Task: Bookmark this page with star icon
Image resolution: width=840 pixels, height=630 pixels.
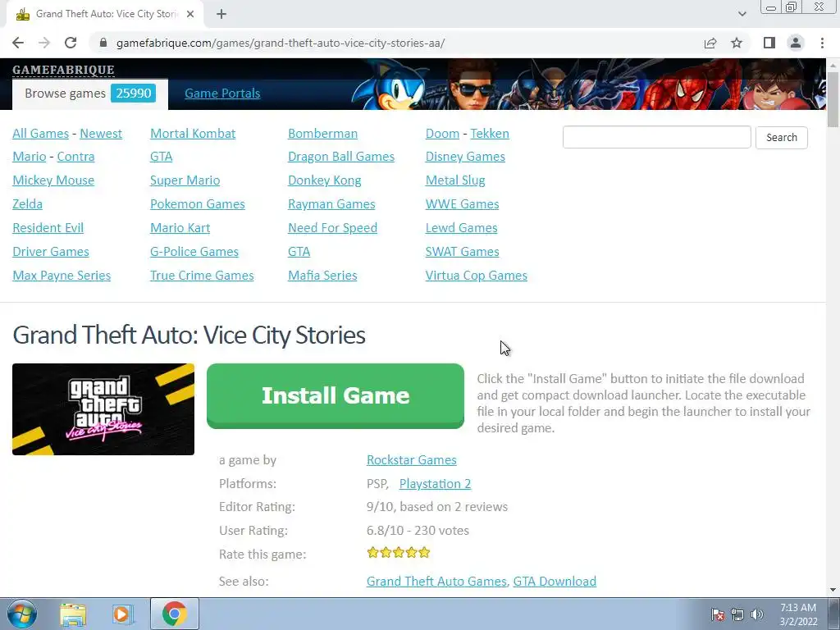Action: 737,43
